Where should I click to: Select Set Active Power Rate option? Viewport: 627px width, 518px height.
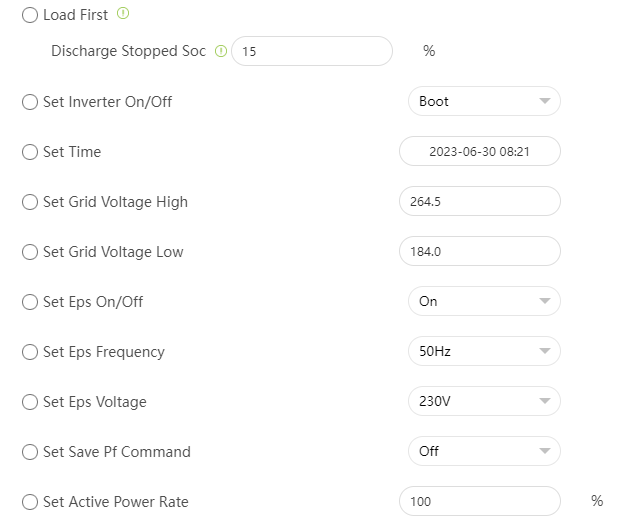pyautogui.click(x=30, y=502)
